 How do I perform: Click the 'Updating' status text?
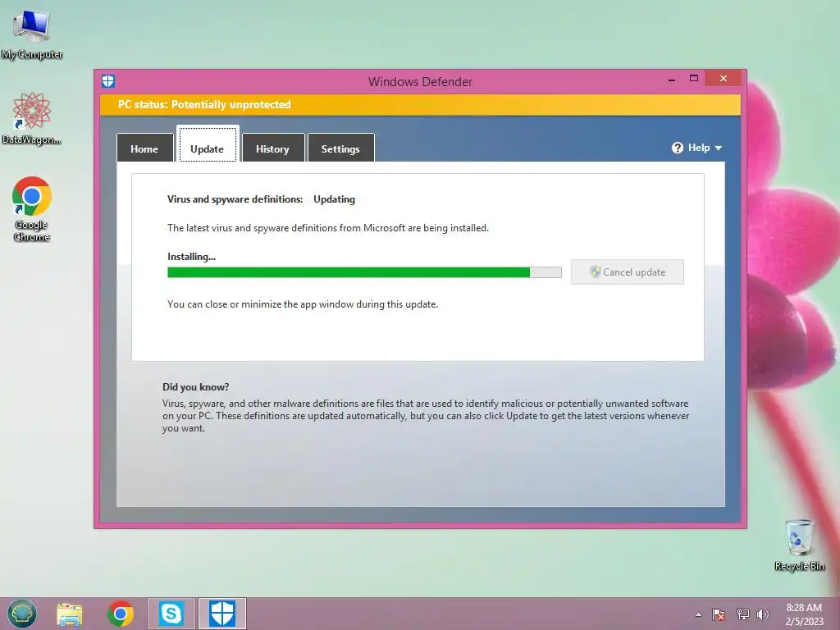tap(335, 199)
